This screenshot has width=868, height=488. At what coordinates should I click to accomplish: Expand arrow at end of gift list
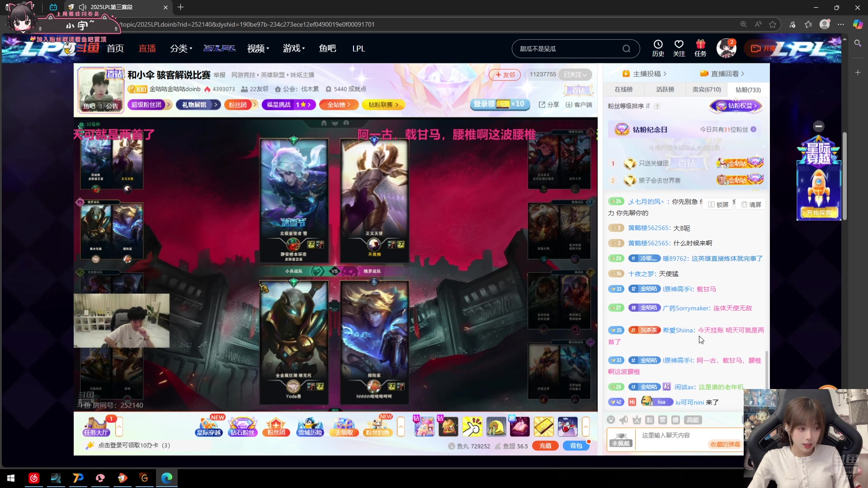pos(585,427)
